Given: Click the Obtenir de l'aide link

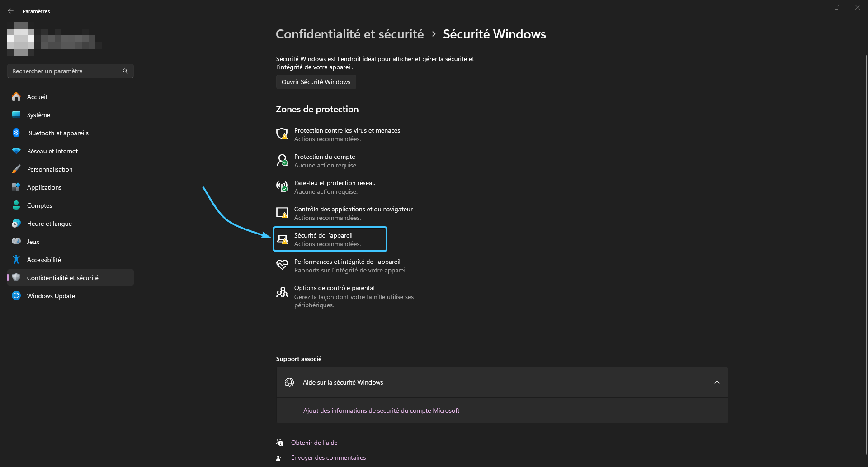Looking at the screenshot, I should point(314,443).
